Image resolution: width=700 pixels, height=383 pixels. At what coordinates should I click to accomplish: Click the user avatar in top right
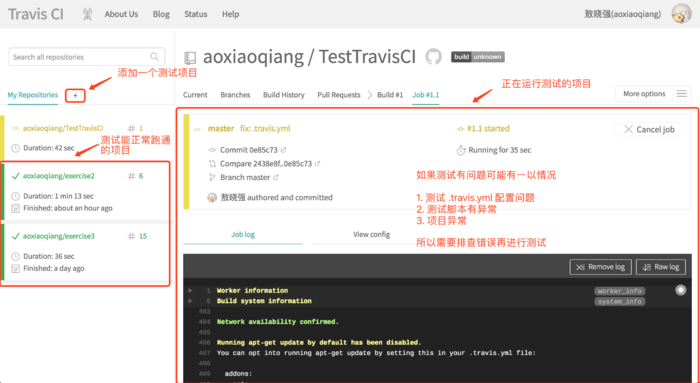(681, 14)
